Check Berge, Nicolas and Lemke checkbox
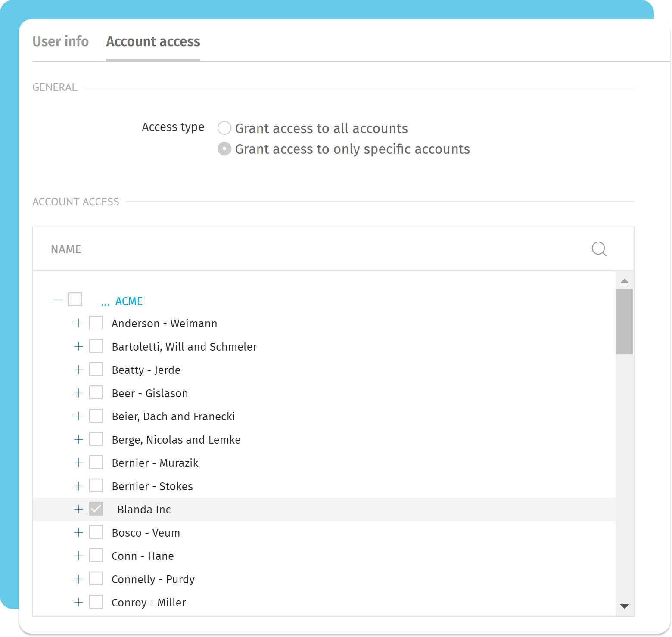The height and width of the screenshot is (637, 672). (96, 439)
